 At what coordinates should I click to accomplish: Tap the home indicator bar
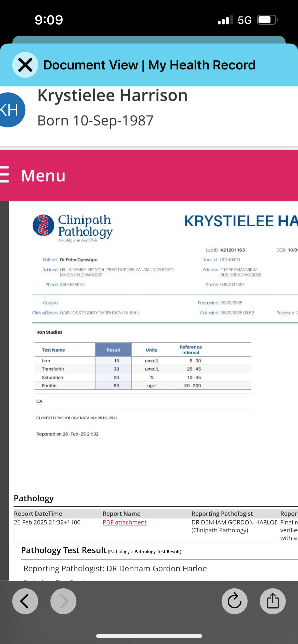[x=149, y=636]
